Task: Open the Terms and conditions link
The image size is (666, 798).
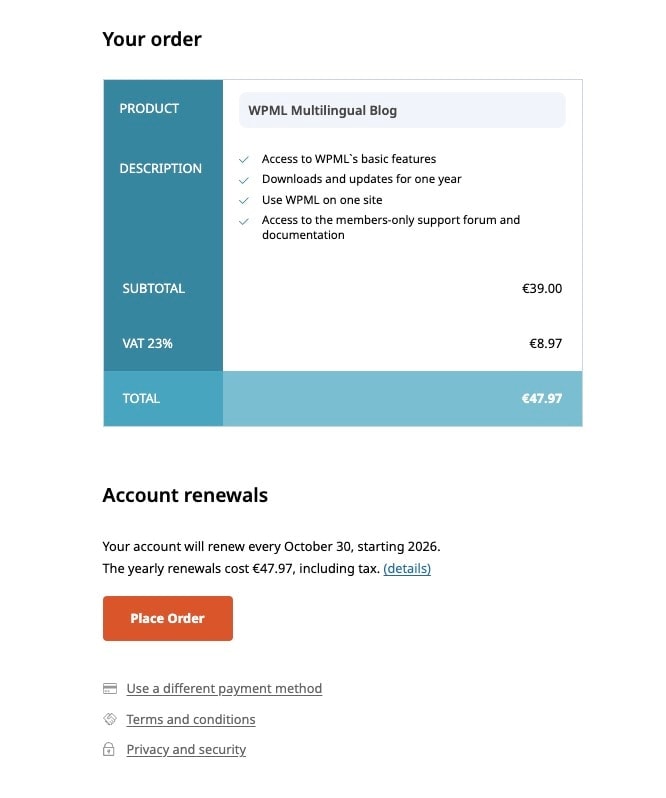Action: tap(191, 720)
